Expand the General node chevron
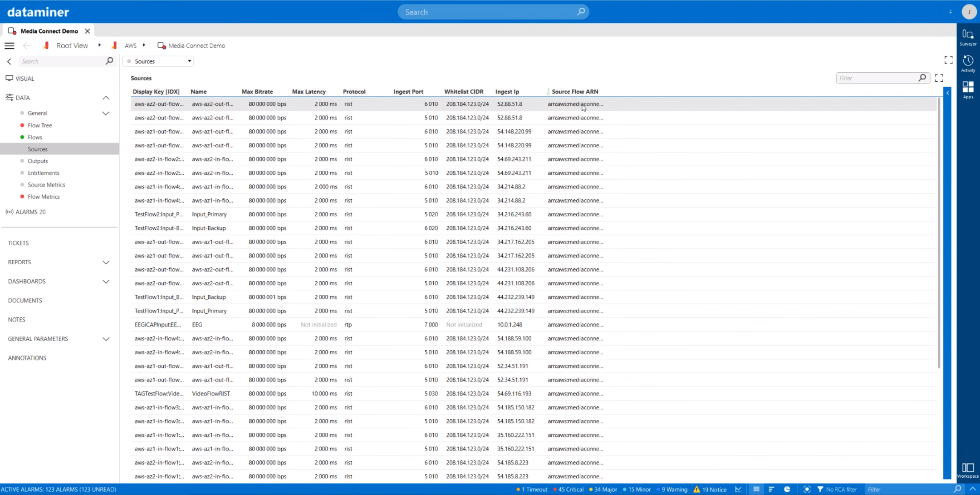The height and width of the screenshot is (495, 980). click(106, 113)
